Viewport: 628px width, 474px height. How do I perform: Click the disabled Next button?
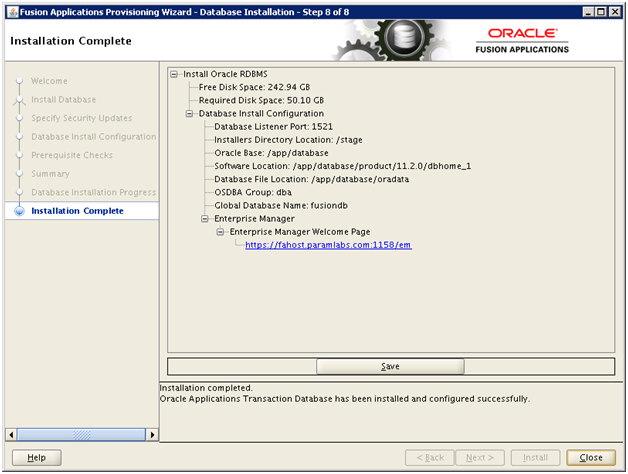point(480,458)
